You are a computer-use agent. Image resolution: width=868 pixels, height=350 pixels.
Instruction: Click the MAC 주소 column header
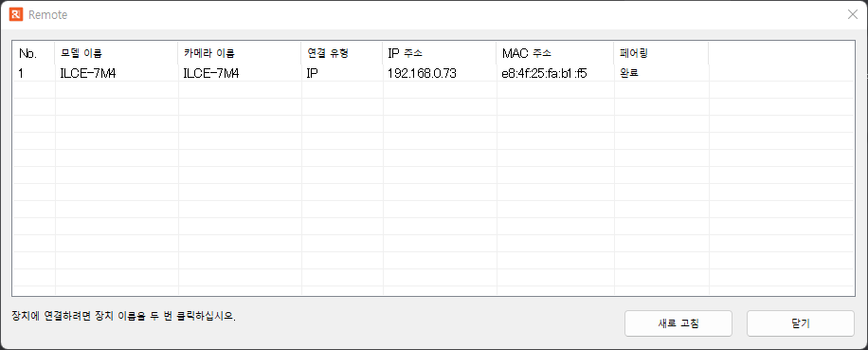[x=555, y=54]
